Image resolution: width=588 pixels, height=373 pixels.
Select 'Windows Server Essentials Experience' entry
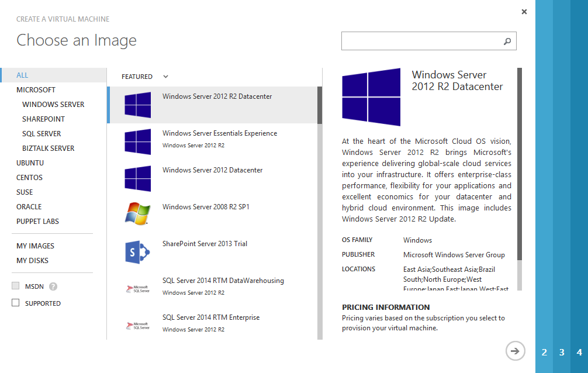[212, 142]
